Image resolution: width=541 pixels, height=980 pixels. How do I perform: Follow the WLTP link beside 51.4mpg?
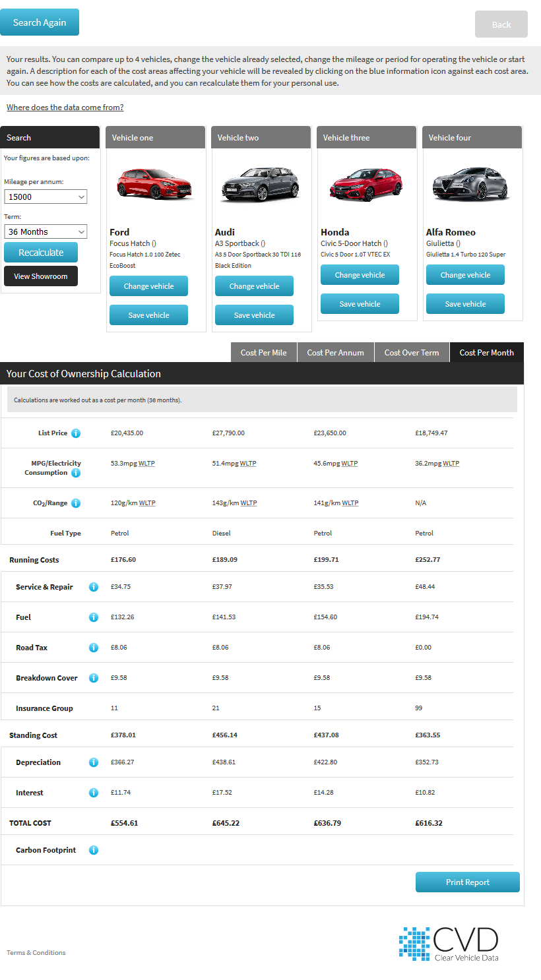coord(248,464)
